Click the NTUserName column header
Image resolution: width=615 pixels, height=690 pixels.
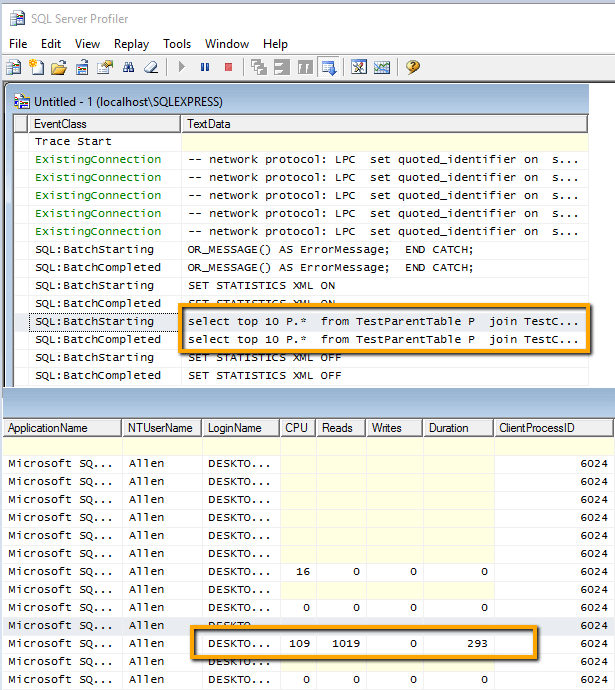(162, 428)
